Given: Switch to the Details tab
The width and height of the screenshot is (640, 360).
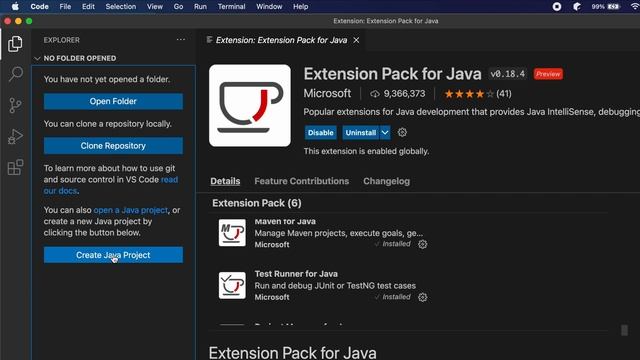Looking at the screenshot, I should pyautogui.click(x=225, y=181).
